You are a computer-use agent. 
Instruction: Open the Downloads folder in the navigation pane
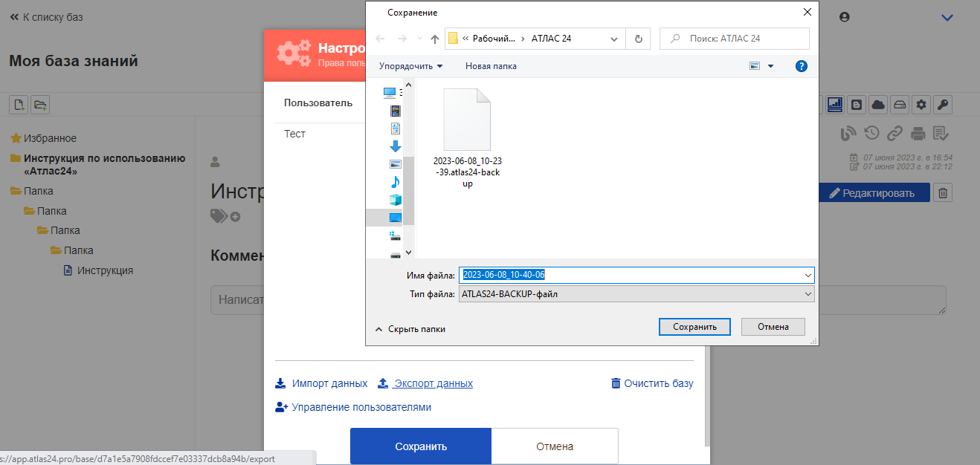396,146
